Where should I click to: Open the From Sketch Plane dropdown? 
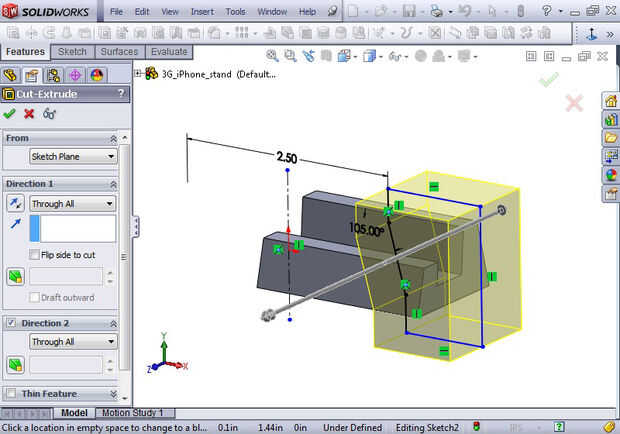[x=73, y=157]
